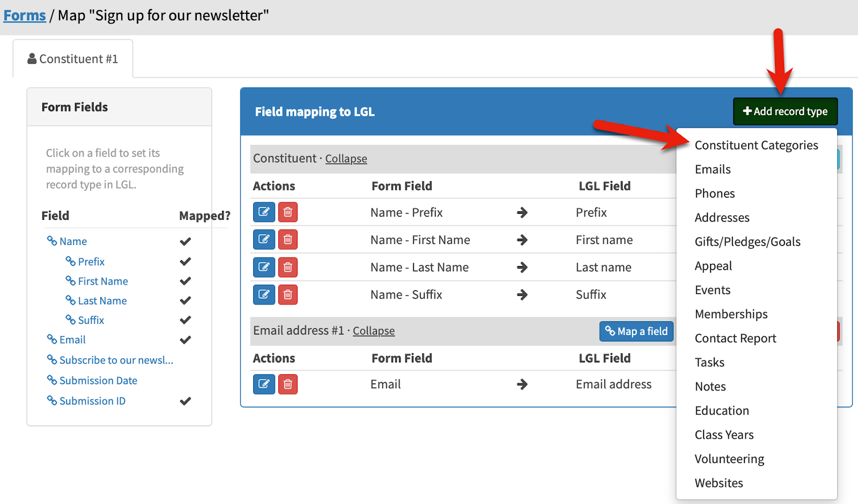Click the Map a field button

[x=637, y=331]
